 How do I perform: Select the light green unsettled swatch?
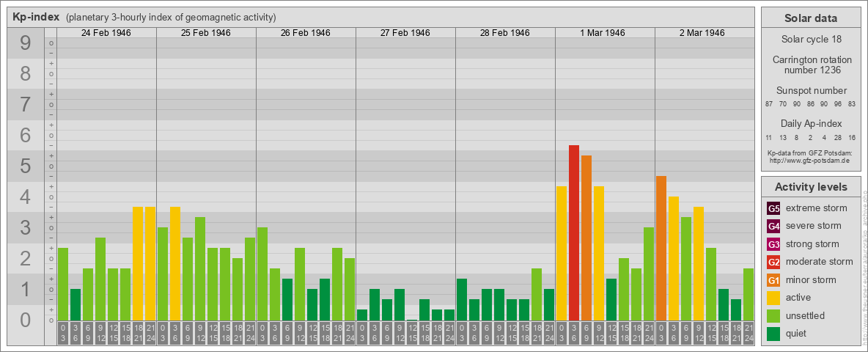point(773,315)
